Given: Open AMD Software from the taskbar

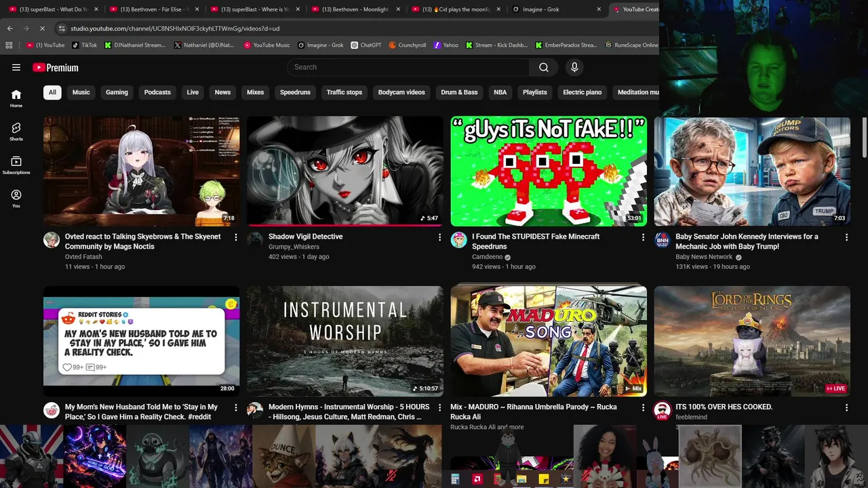Looking at the screenshot, I should [477, 479].
